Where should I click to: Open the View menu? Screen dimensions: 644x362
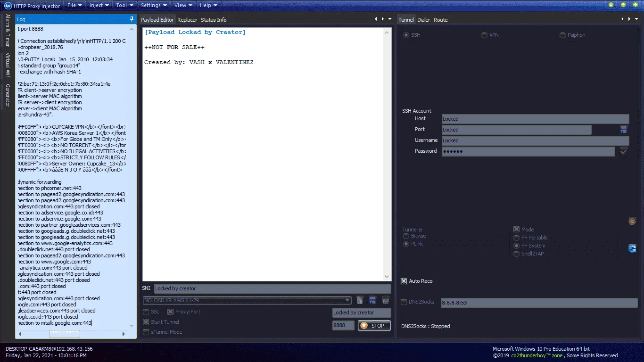pyautogui.click(x=183, y=5)
